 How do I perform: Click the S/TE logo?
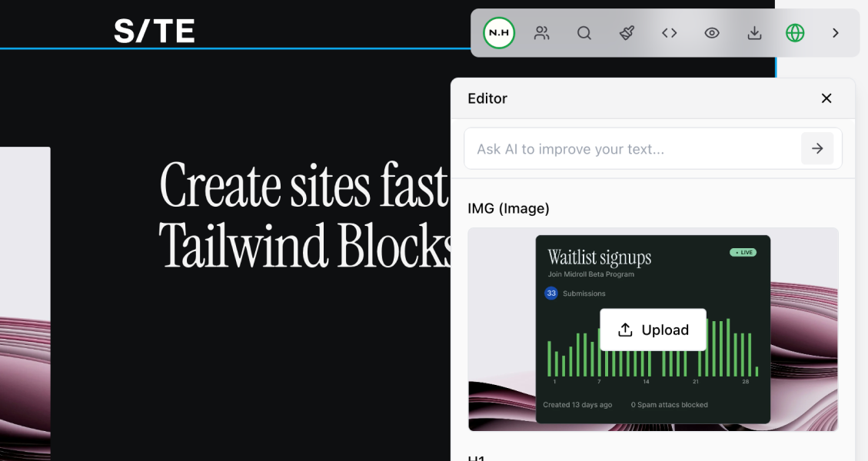pyautogui.click(x=155, y=32)
